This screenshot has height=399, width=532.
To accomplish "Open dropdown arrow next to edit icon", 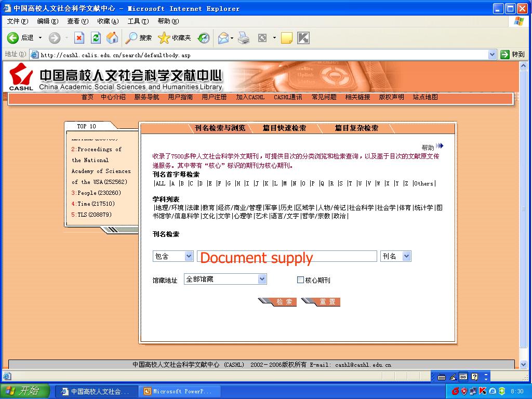I will click(x=274, y=38).
